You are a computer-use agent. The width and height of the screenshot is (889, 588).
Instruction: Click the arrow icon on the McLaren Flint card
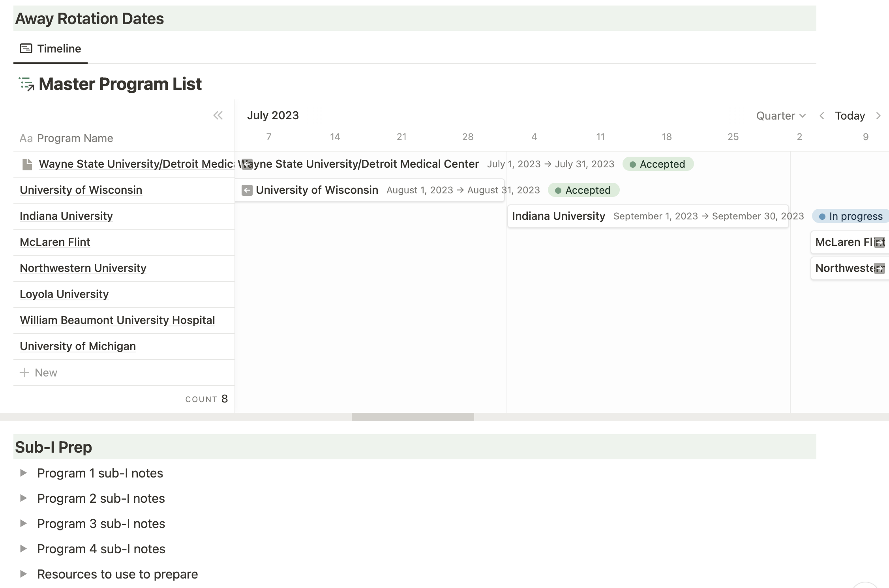[x=880, y=242]
